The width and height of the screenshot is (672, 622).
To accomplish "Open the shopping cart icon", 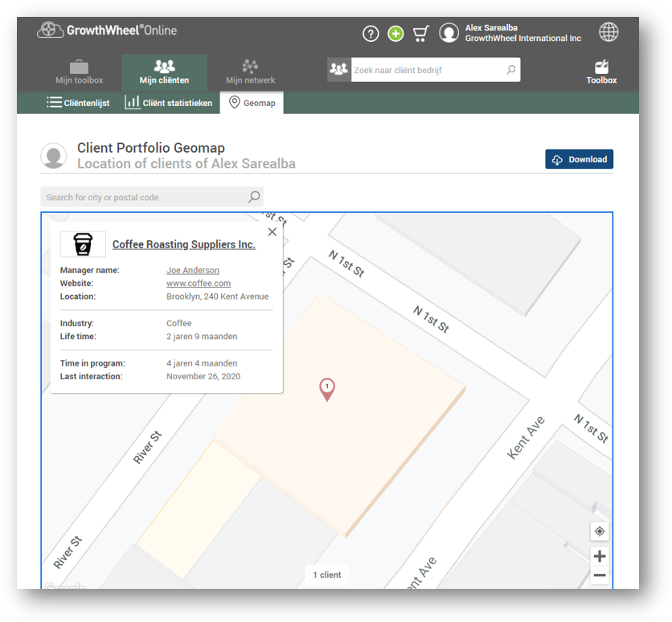I will click(421, 34).
